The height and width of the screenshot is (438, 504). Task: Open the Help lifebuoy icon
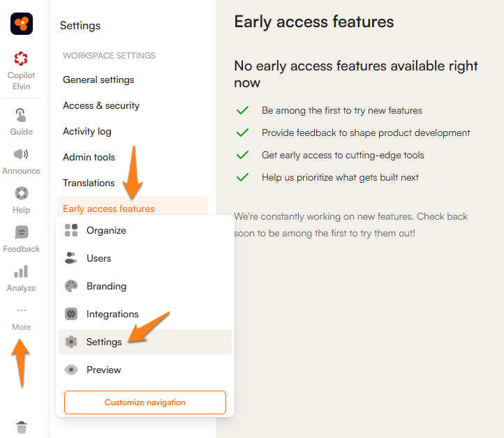click(x=22, y=193)
